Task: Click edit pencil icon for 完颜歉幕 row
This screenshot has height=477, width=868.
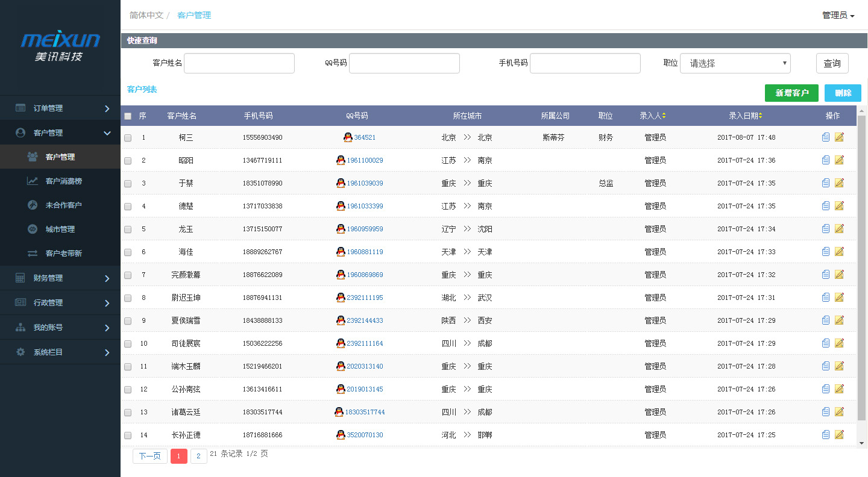Action: 839,275
